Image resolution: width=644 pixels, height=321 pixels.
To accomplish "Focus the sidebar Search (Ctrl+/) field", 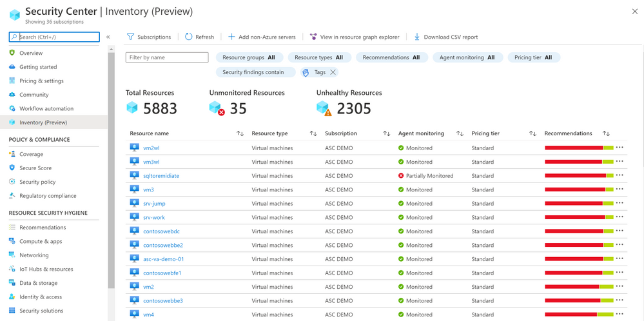I will [x=54, y=37].
